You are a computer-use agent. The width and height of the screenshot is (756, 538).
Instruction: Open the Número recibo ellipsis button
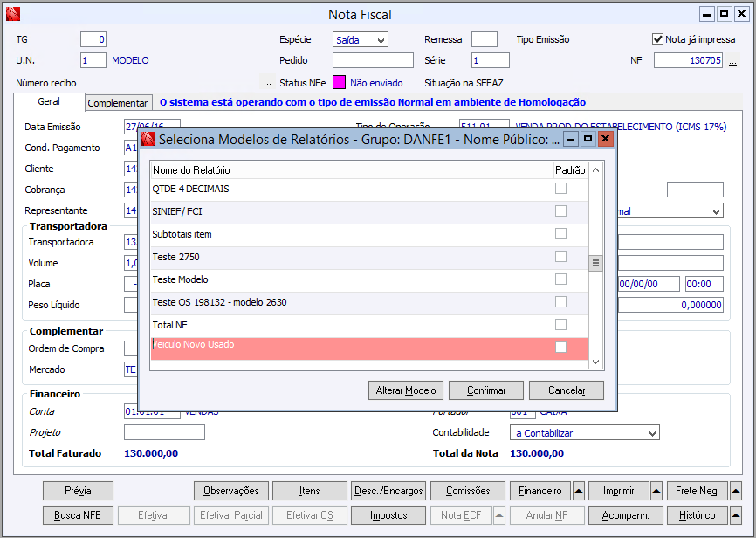(x=267, y=83)
